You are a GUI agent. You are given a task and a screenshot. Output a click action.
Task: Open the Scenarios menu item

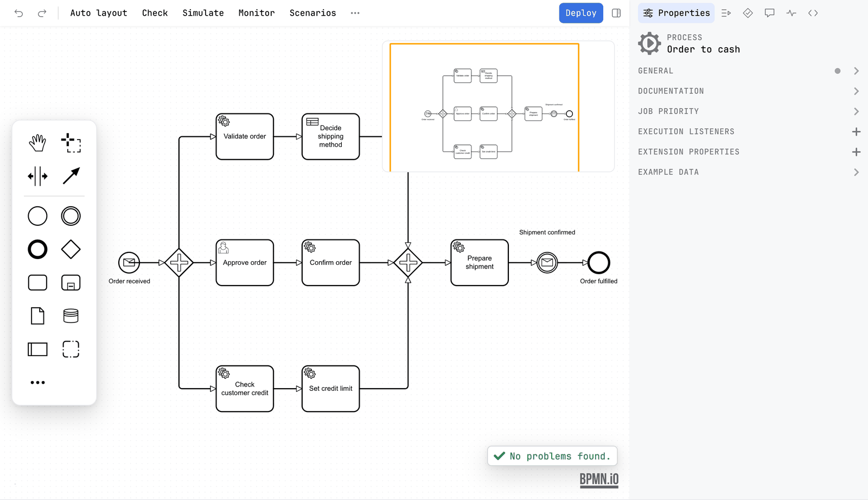click(x=312, y=13)
